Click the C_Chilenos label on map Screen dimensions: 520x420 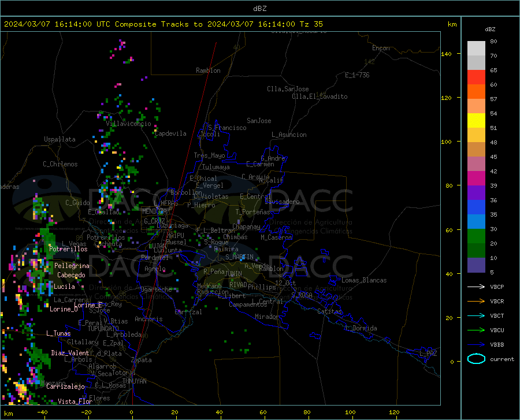click(x=60, y=164)
